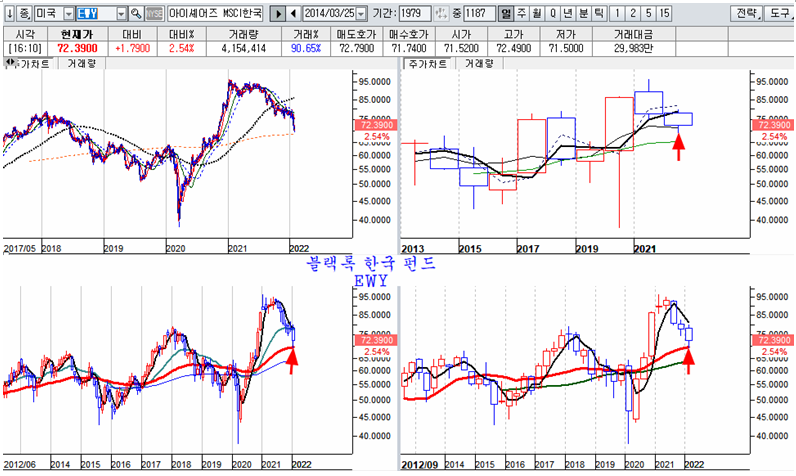
Task: Click the total count field showing 1187
Action: [479, 14]
